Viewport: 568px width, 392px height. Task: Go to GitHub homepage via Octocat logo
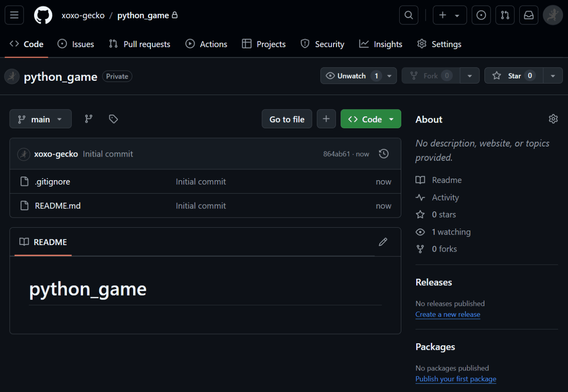coord(43,15)
